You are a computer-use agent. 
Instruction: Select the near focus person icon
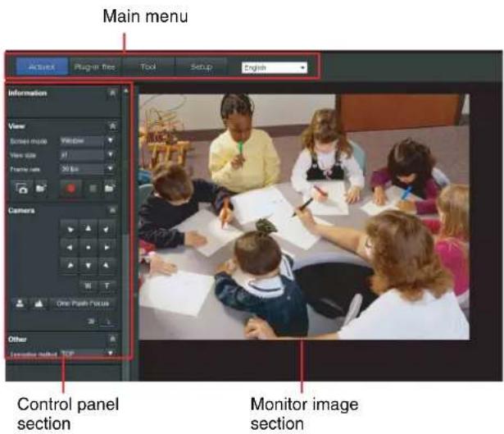20,304
